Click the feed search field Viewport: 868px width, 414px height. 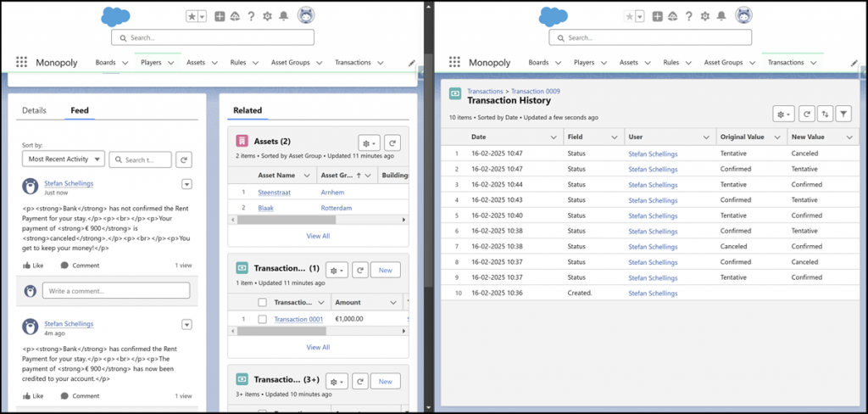[x=140, y=159]
